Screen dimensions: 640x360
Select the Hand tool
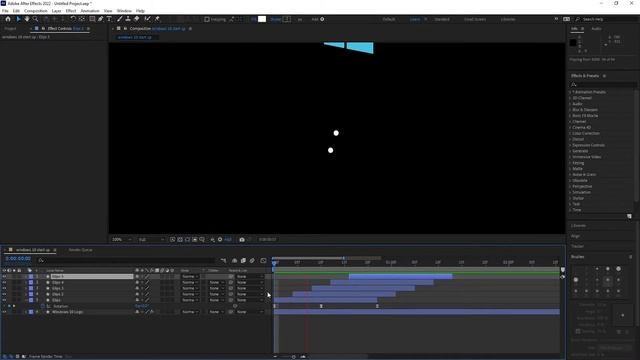pos(27,19)
